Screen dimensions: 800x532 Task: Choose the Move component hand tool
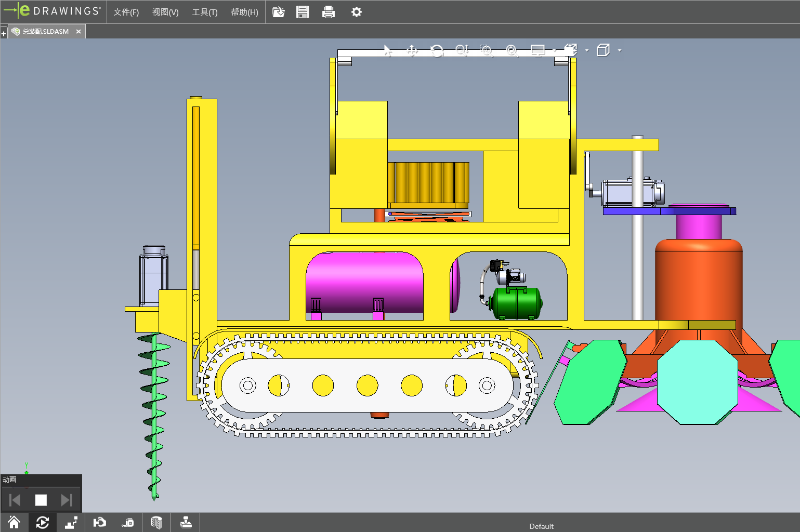(99, 523)
